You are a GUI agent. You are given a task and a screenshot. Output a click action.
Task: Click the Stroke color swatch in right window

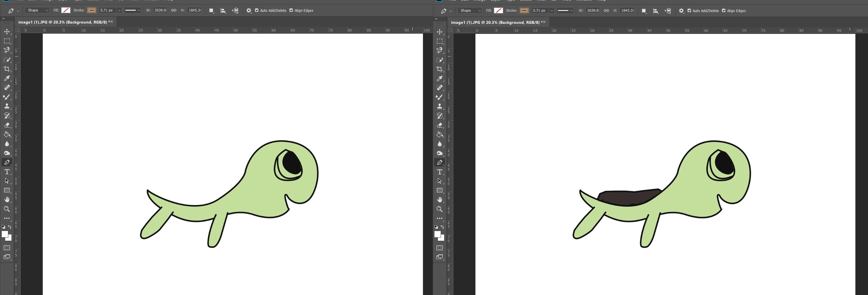[x=524, y=11]
